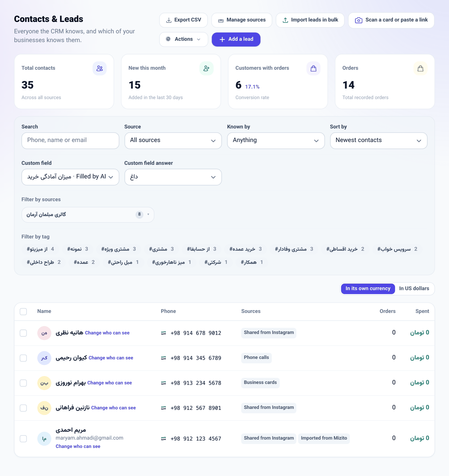Screen dimensions: 449x476
Task: Click the avatar of هانیه نظری
Action: click(x=44, y=333)
